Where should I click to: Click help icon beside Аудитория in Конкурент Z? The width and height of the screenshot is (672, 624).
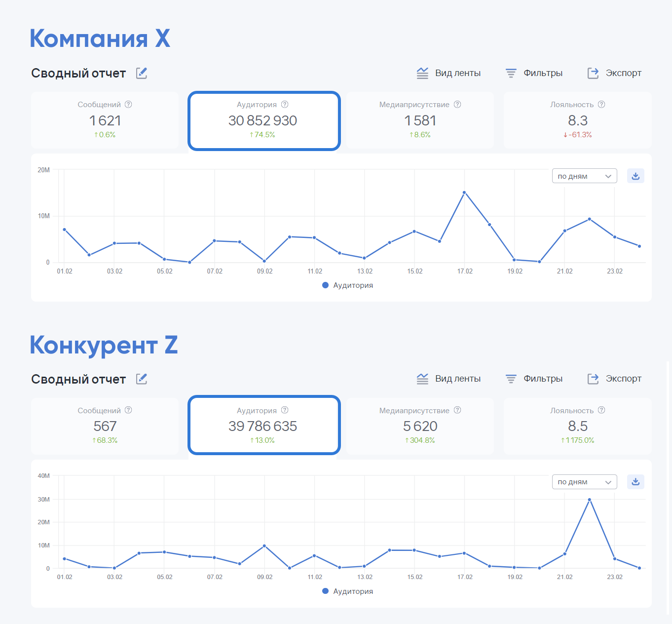coord(285,410)
